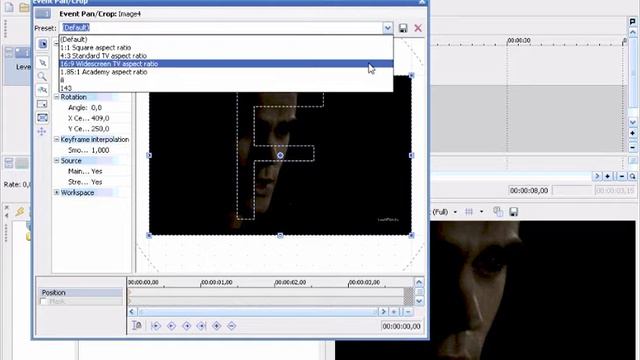640x360 pixels.
Task: Collapse the Rotation property group
Action: [x=57, y=97]
